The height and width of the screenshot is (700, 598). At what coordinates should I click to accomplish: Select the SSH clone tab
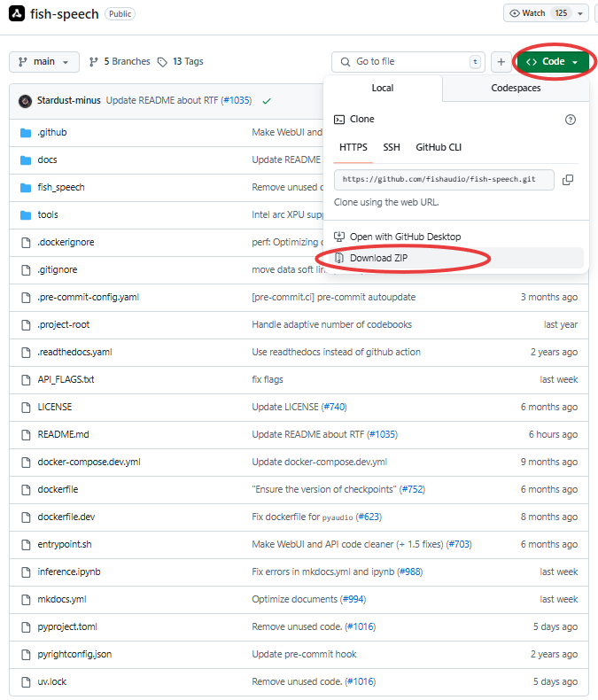coord(392,147)
